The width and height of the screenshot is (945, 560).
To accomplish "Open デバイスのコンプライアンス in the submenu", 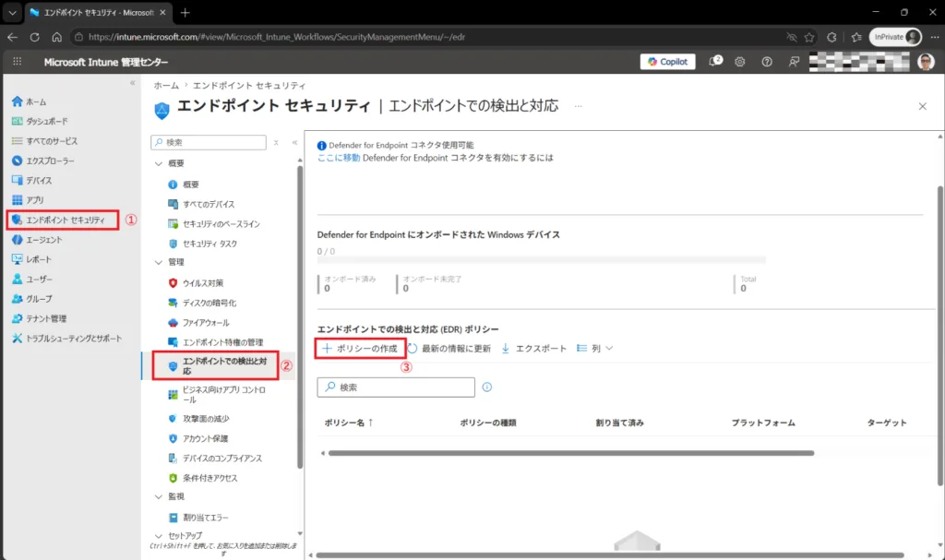I will point(215,459).
